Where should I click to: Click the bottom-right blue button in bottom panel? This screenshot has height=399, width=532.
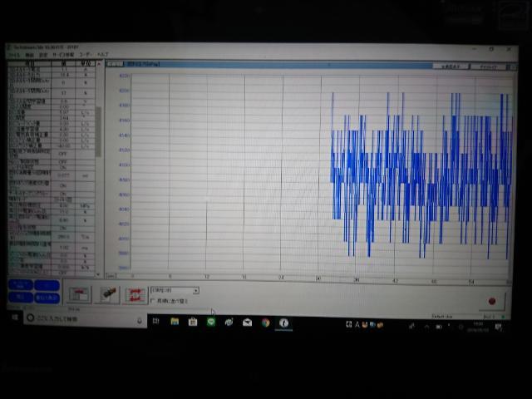click(47, 297)
